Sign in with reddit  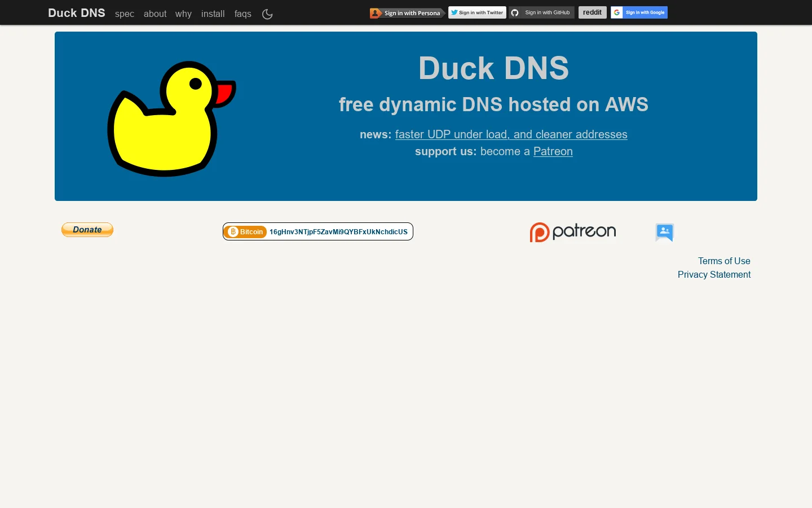[x=593, y=12]
